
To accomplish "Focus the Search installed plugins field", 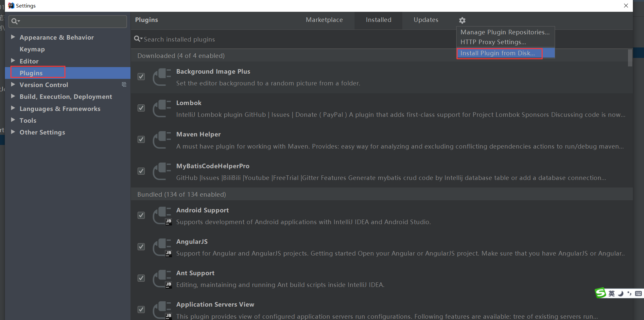I will point(294,39).
